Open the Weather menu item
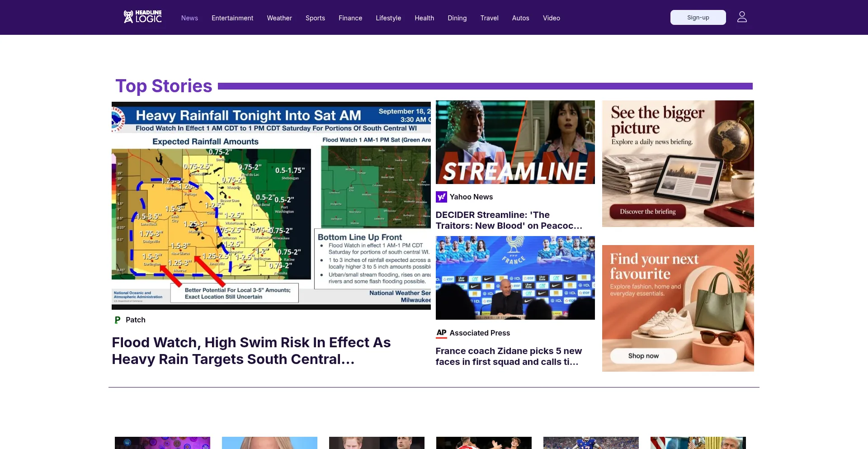The image size is (868, 449). (x=279, y=18)
